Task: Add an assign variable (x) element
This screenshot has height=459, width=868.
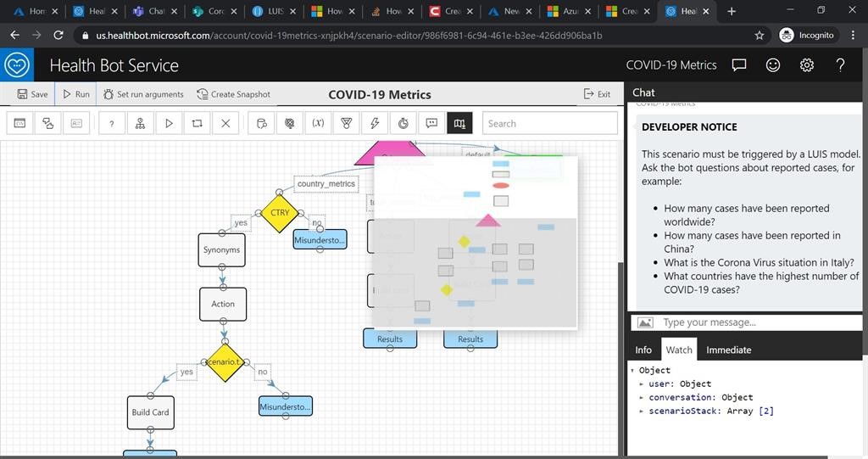Action: click(x=318, y=123)
